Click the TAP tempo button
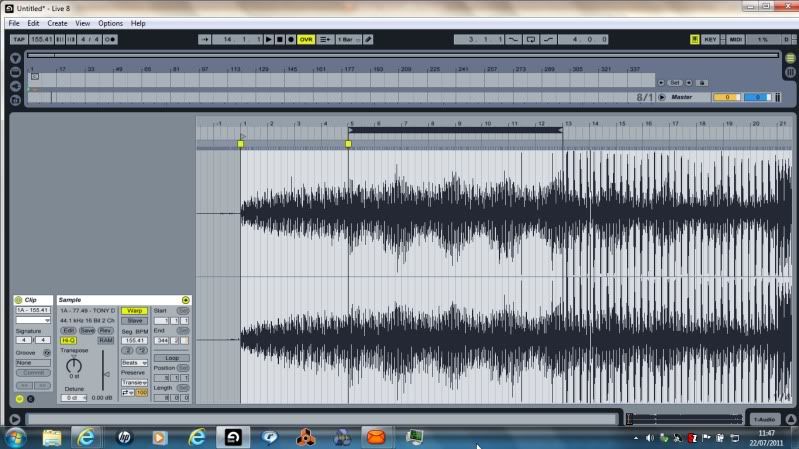The width and height of the screenshot is (799, 449). click(x=18, y=39)
